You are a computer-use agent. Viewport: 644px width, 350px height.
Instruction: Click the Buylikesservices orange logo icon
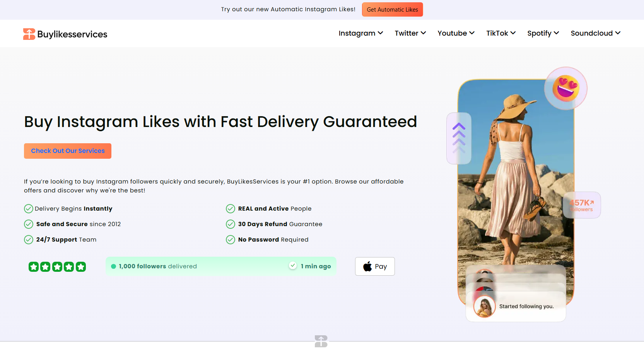click(x=29, y=34)
